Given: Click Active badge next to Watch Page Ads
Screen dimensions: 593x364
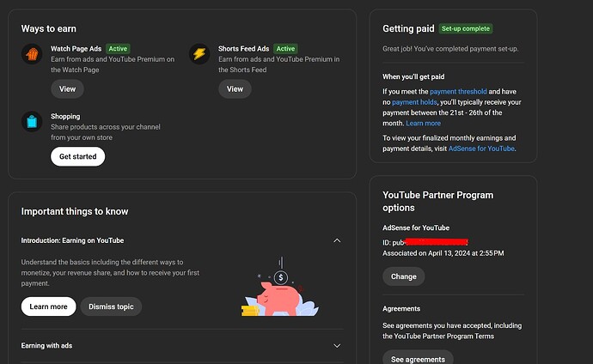Looking at the screenshot, I should pyautogui.click(x=118, y=49).
